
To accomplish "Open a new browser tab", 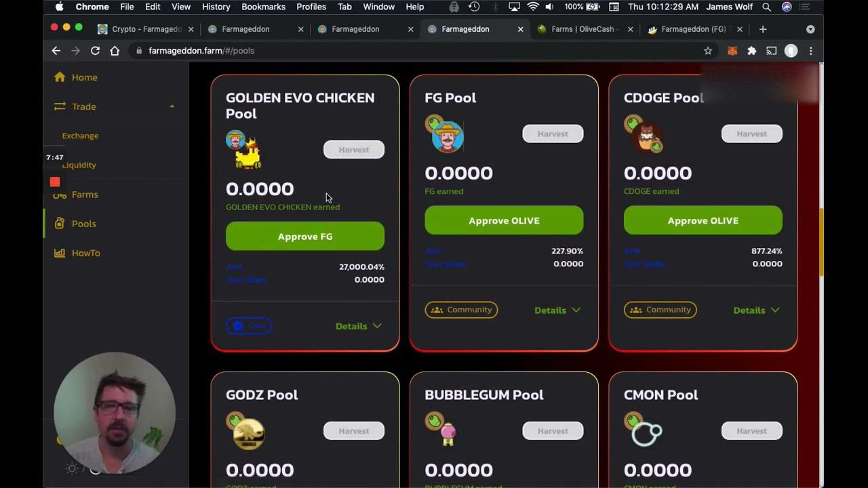I will point(763,29).
